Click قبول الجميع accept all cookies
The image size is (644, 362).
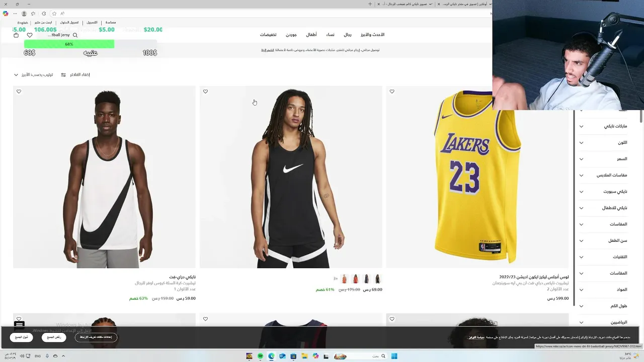point(22,337)
